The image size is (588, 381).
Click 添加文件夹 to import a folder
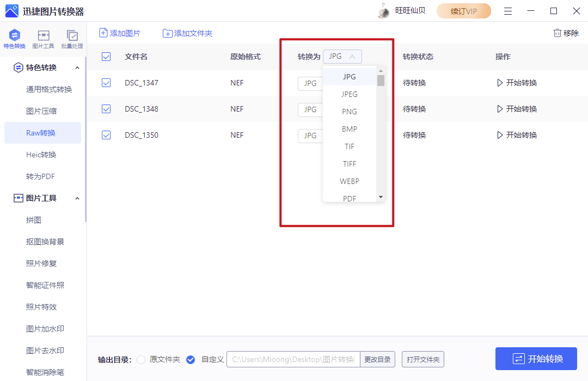(188, 33)
